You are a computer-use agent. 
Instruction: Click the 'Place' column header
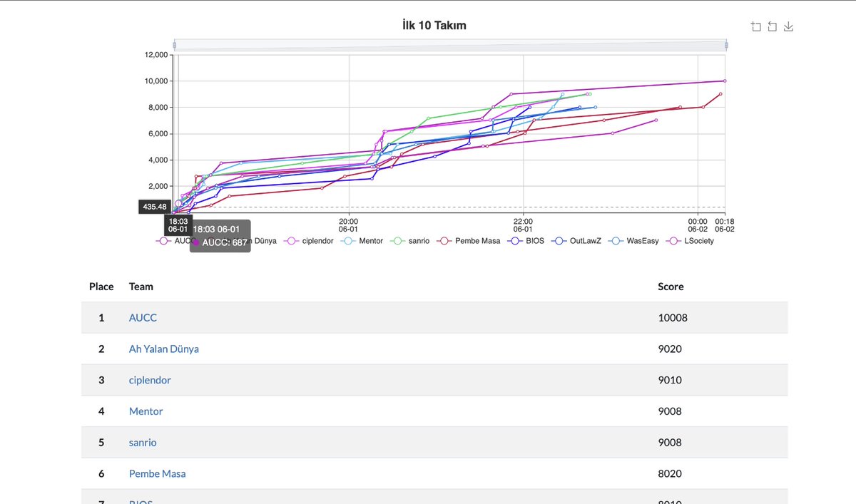pyautogui.click(x=101, y=287)
